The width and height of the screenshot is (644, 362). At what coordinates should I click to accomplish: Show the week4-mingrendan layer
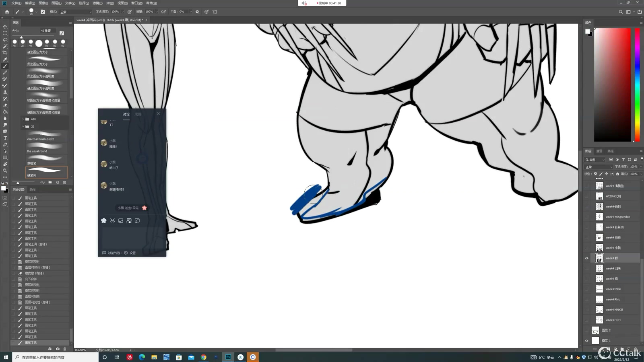click(587, 217)
